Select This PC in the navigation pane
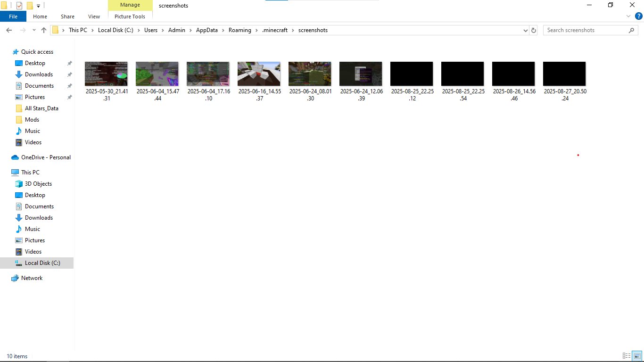Screen dimensions: 644x362 pos(30,173)
